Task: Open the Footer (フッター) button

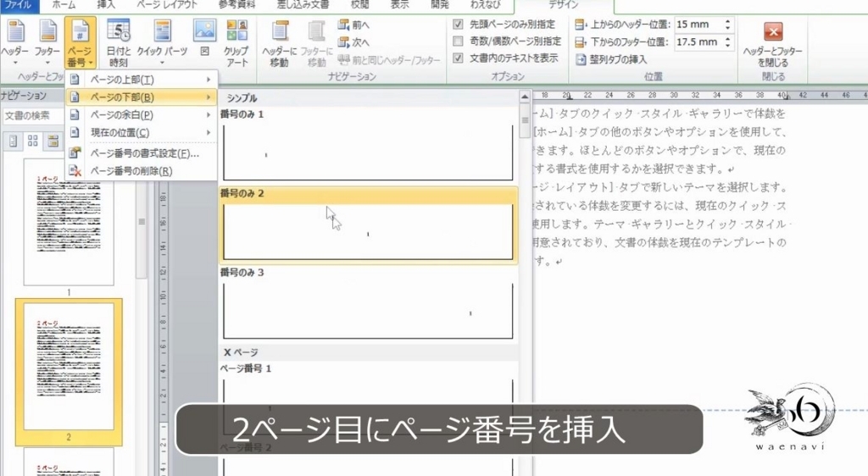Action: pos(47,43)
